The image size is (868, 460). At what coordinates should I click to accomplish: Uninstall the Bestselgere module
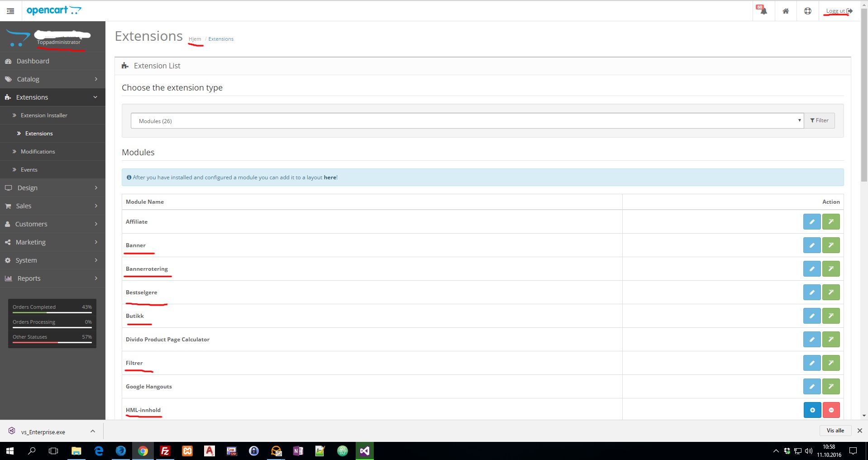(831, 292)
